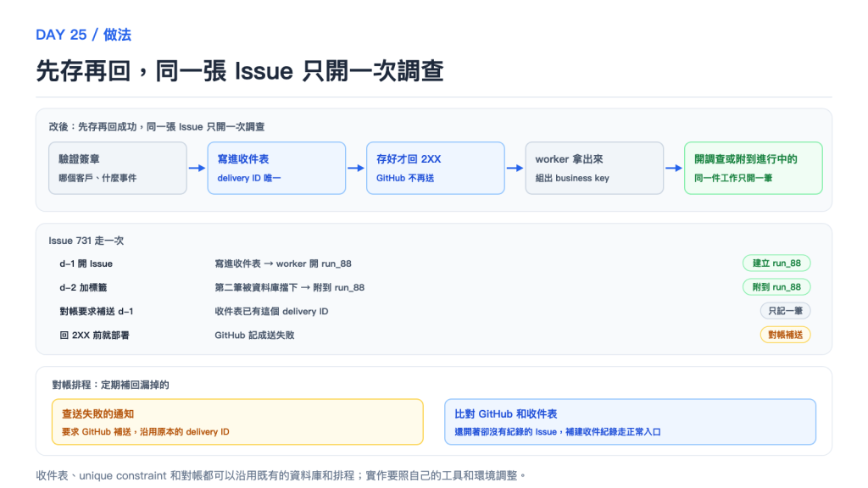
Task: Click the text '要求 GitHub 補送，沿用原本的 delivery ID'
Action: [146, 432]
